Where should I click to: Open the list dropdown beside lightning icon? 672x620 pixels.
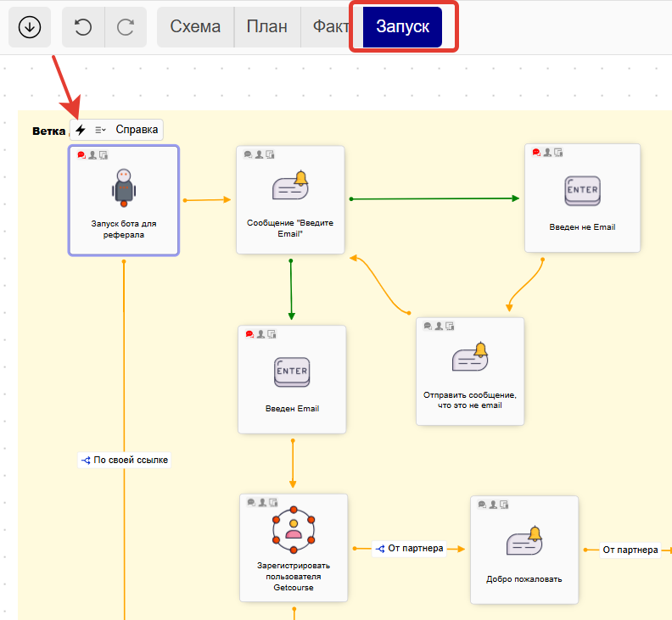(x=100, y=130)
